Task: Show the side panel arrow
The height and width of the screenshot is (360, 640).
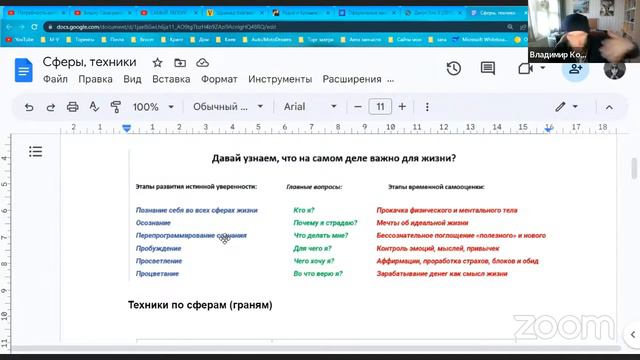Action: click(632, 335)
